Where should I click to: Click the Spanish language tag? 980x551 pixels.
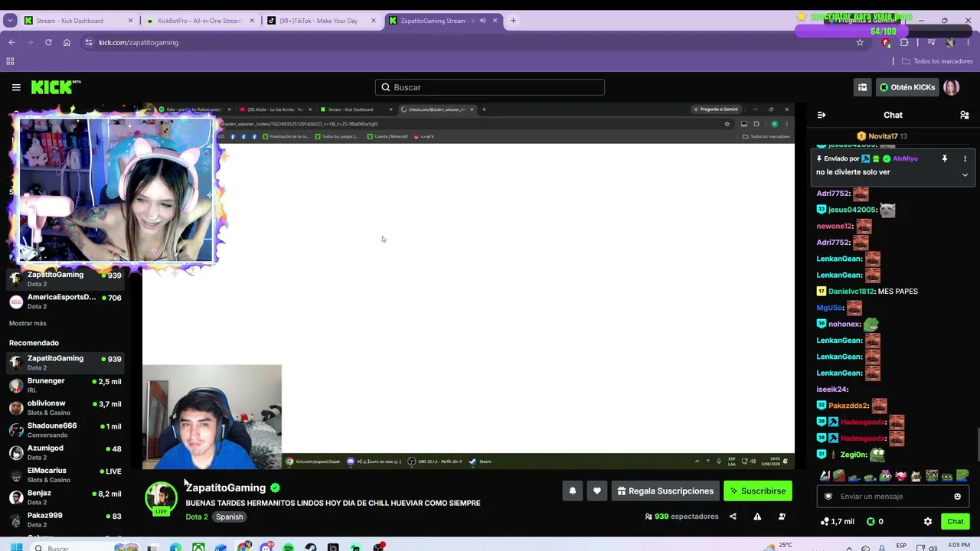point(229,517)
